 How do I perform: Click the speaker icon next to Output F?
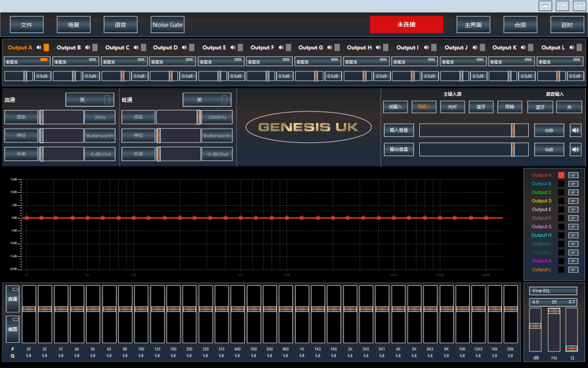click(281, 47)
